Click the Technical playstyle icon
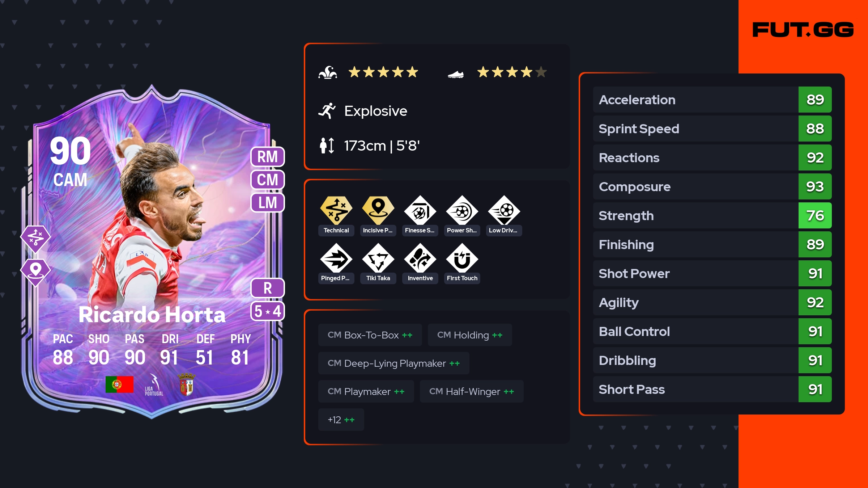Image resolution: width=868 pixels, height=488 pixels. click(336, 211)
